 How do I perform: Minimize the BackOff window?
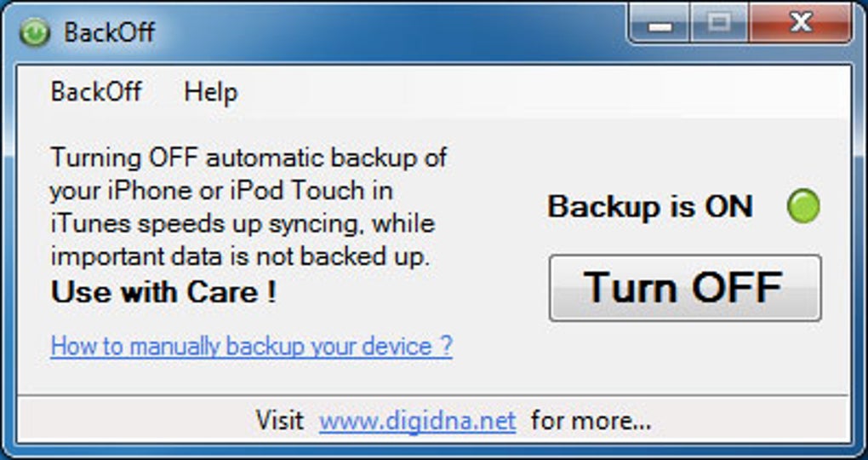pyautogui.click(x=660, y=26)
